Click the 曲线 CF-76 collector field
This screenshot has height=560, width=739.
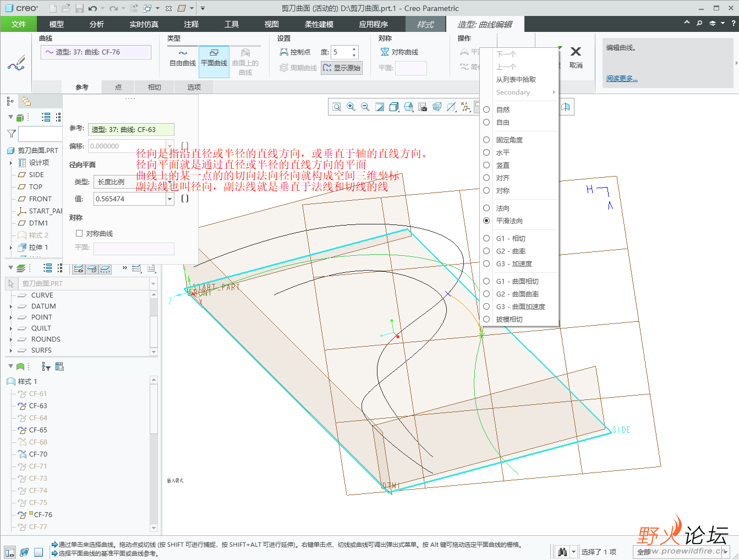96,52
